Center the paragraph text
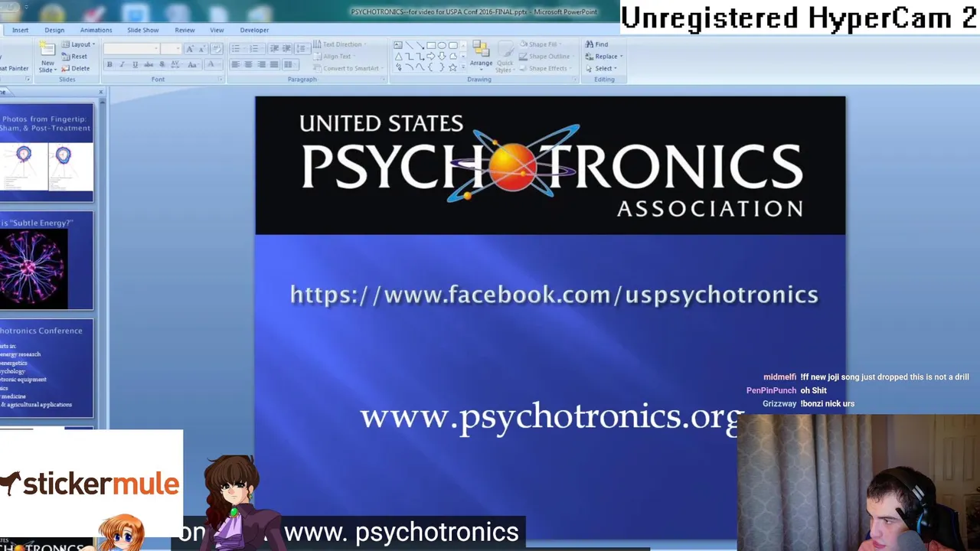980x551 pixels. coord(248,64)
